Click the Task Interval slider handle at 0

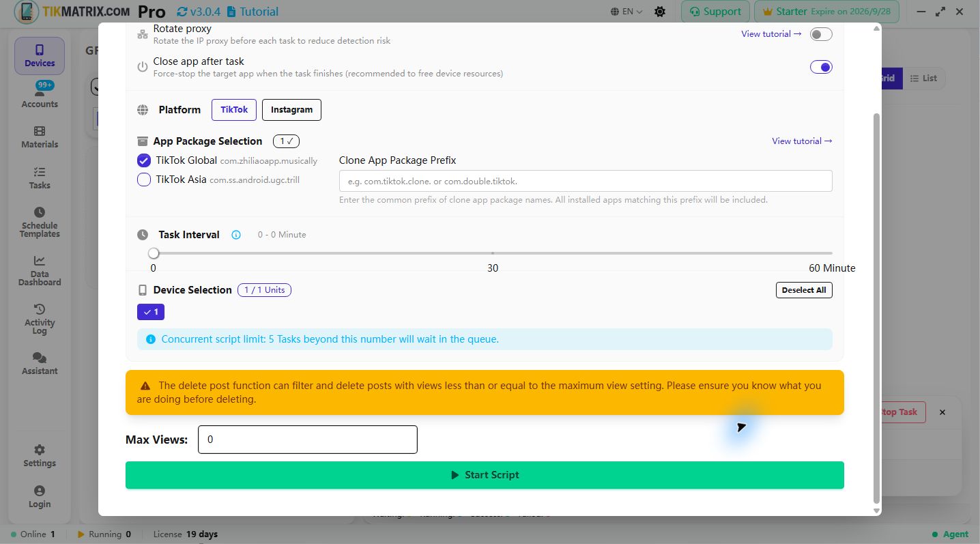coord(154,253)
